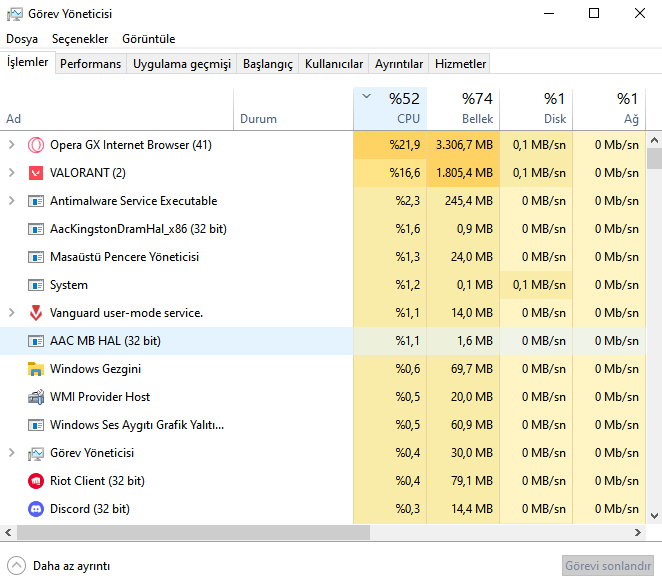
Task: Sort by the Ağ column header
Action: click(609, 109)
